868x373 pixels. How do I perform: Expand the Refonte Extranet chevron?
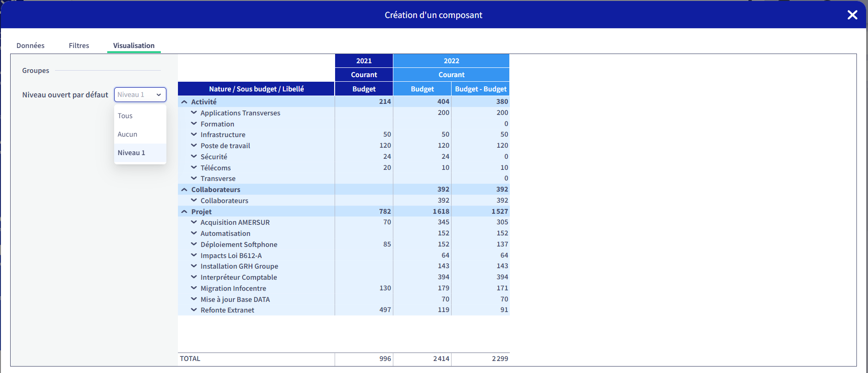[x=194, y=310]
